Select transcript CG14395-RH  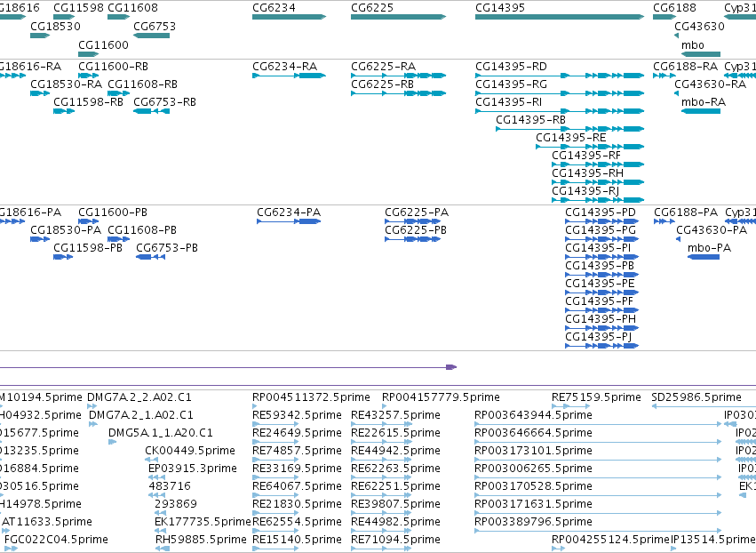tap(598, 182)
